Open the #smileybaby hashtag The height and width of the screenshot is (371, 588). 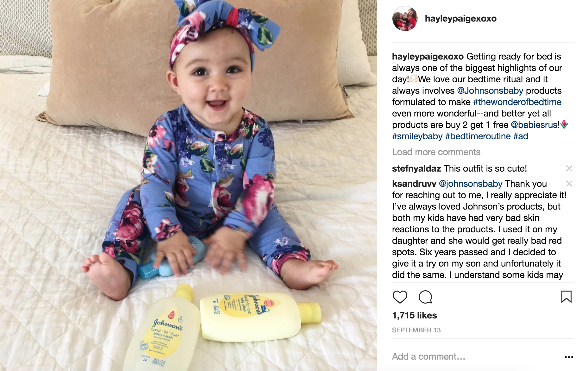tap(417, 136)
